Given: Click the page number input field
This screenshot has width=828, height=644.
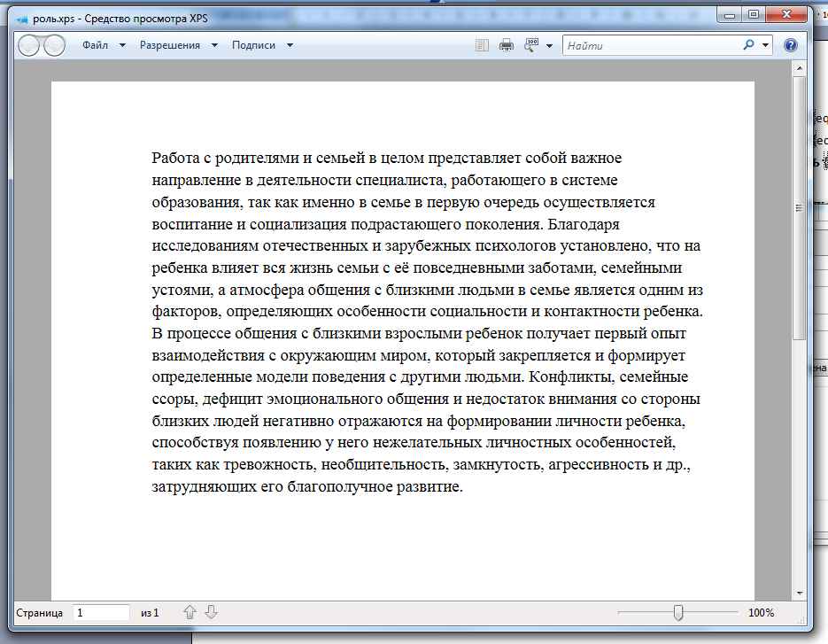Looking at the screenshot, I should [x=100, y=613].
